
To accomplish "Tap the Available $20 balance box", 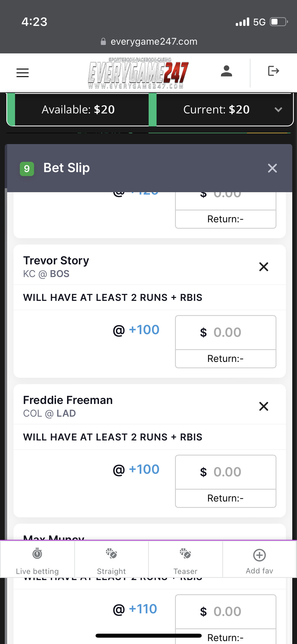I will point(78,109).
